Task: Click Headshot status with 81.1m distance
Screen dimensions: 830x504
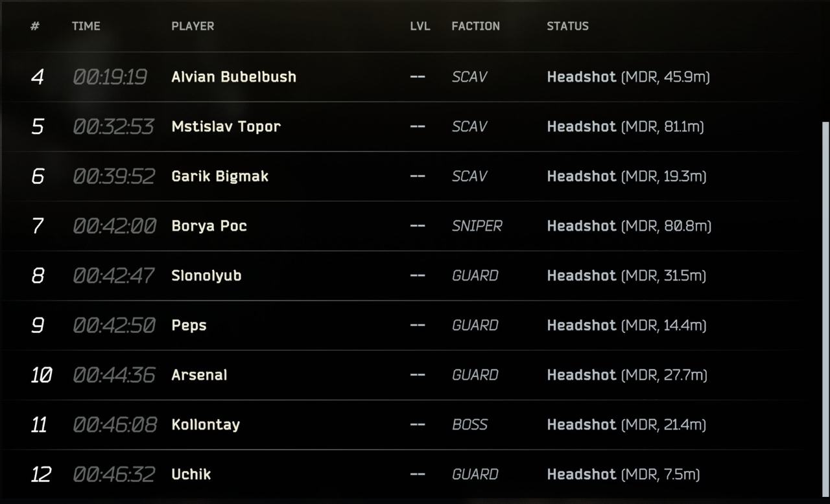Action: click(x=625, y=126)
